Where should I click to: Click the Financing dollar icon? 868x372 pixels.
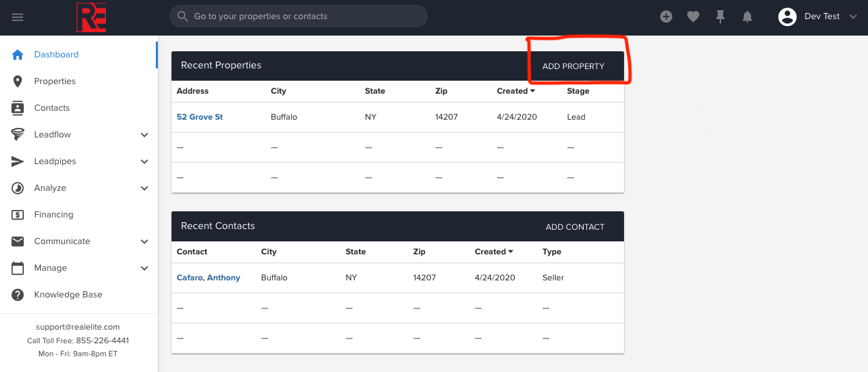pos(18,215)
